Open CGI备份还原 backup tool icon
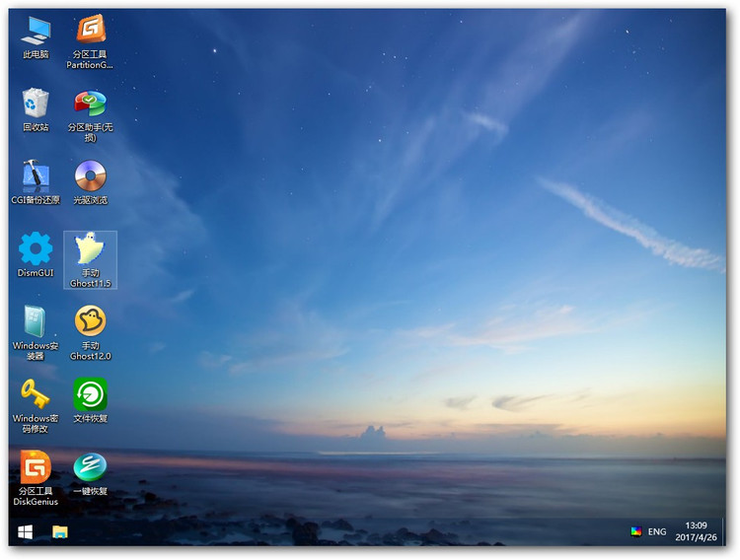Screen dimensions: 740x560 36,182
